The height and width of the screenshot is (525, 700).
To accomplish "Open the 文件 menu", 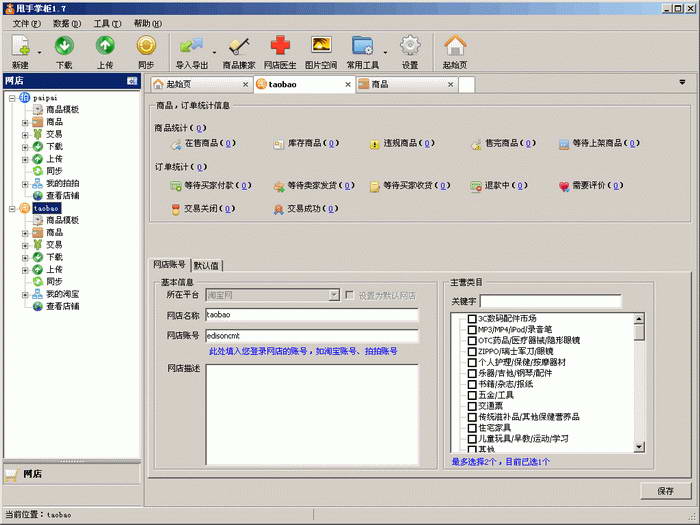I will point(27,24).
